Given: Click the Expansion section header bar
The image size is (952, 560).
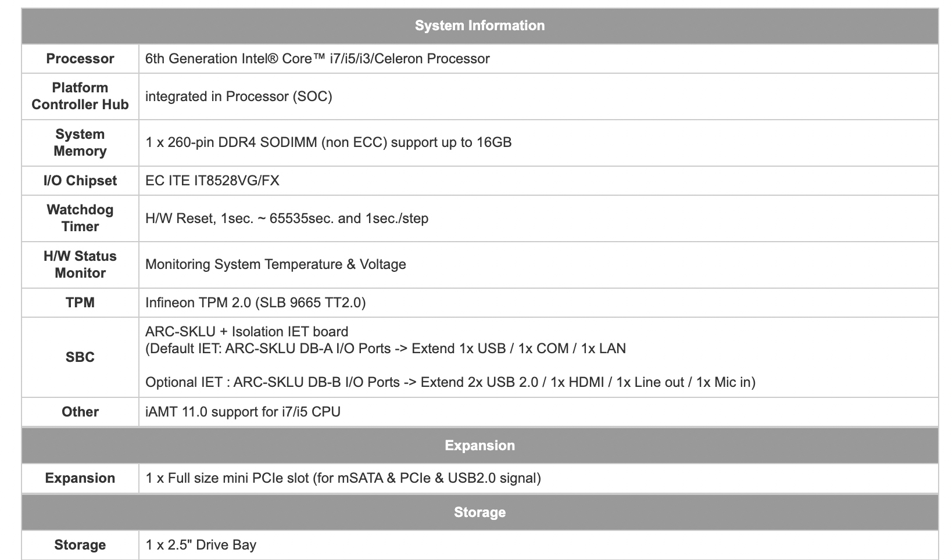Looking at the screenshot, I should pyautogui.click(x=479, y=446).
